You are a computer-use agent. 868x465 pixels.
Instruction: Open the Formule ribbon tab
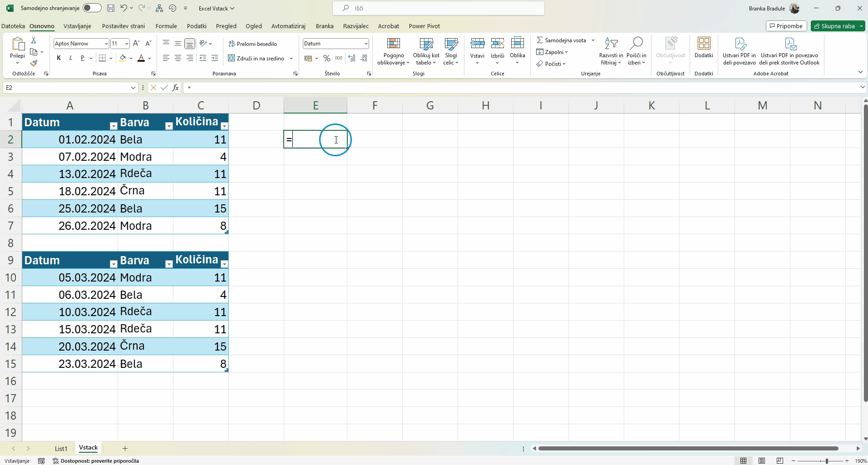pos(166,26)
